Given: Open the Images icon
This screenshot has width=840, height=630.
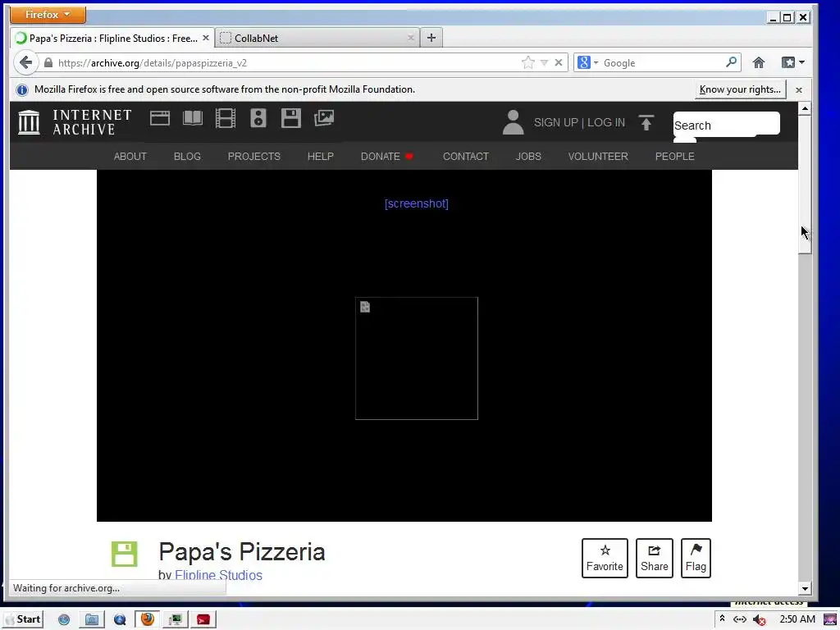Looking at the screenshot, I should pyautogui.click(x=324, y=118).
